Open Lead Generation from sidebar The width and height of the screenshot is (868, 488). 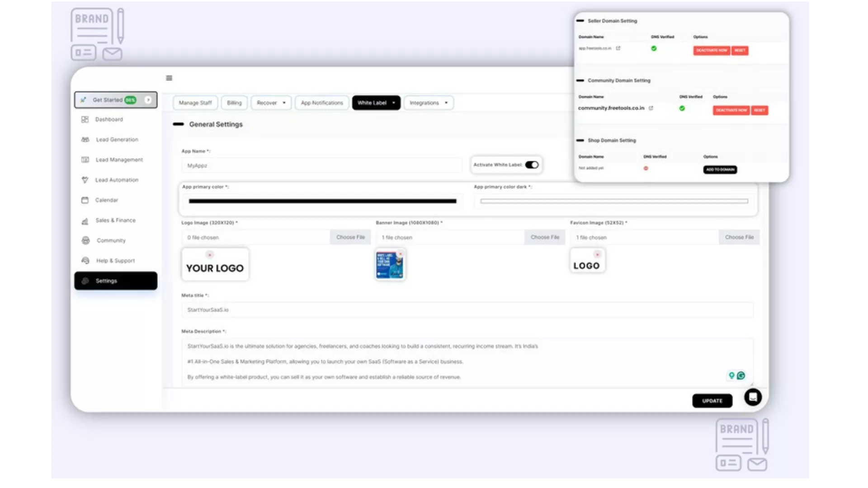coord(117,140)
